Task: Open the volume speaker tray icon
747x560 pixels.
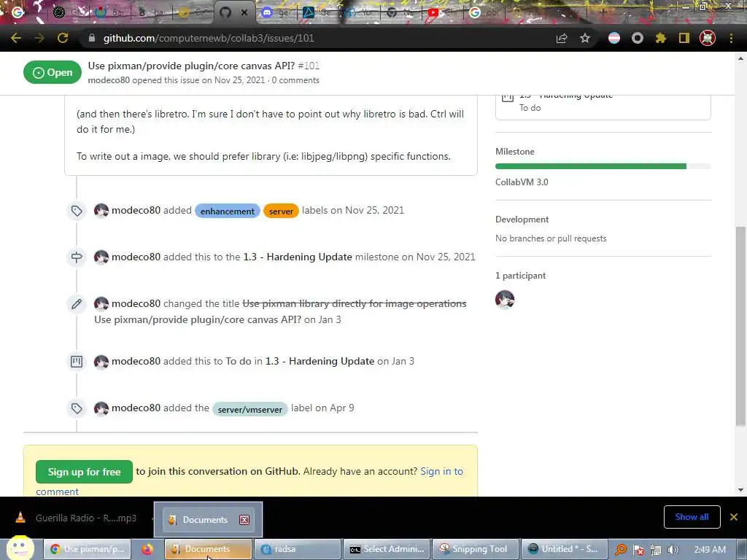Action: tap(673, 550)
